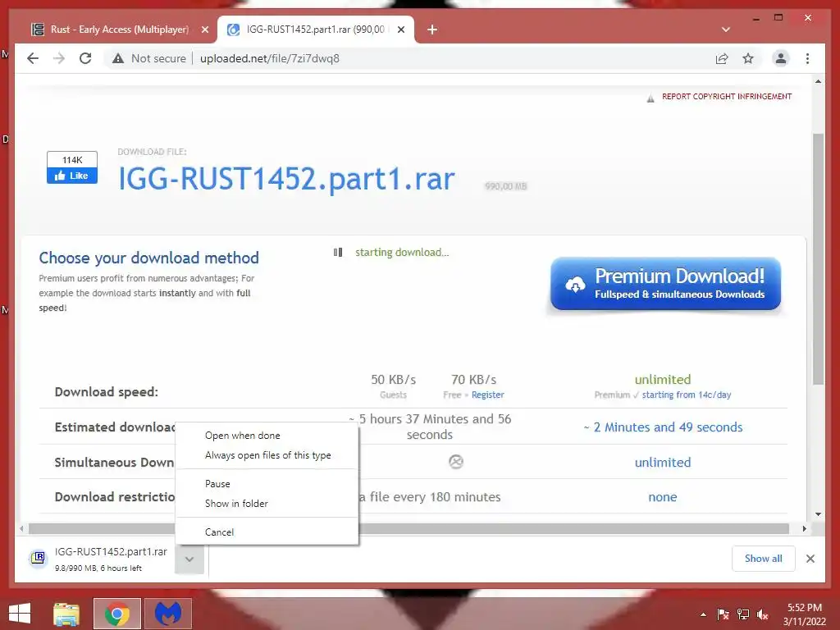Click the vertical scrollbar thumb

point(818,258)
